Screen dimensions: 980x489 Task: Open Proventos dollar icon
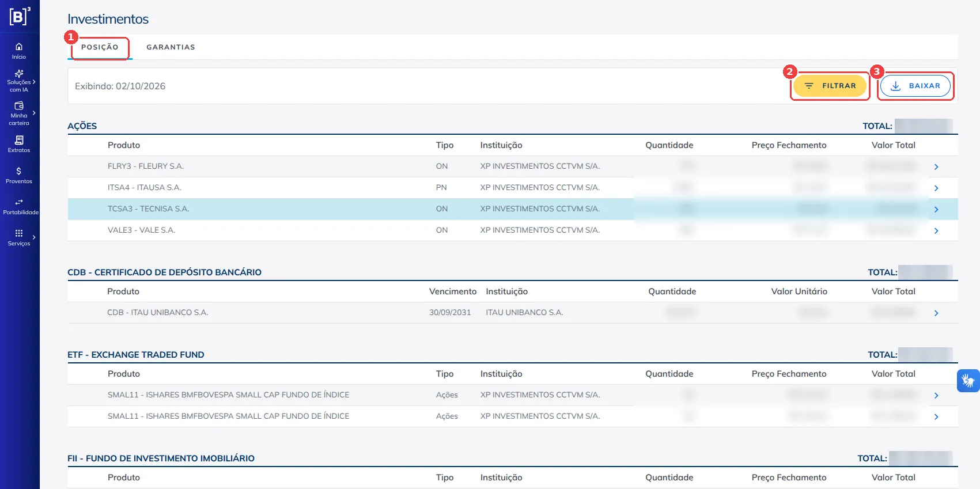19,171
